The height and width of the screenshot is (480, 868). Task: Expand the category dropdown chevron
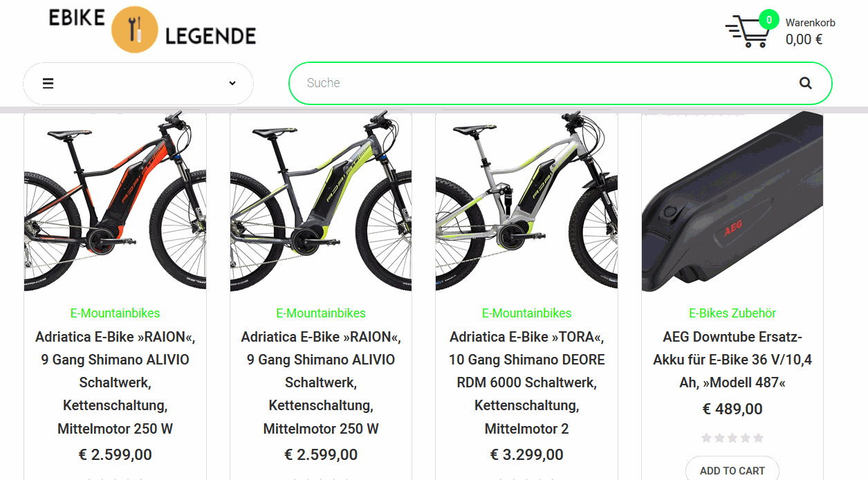[232, 84]
